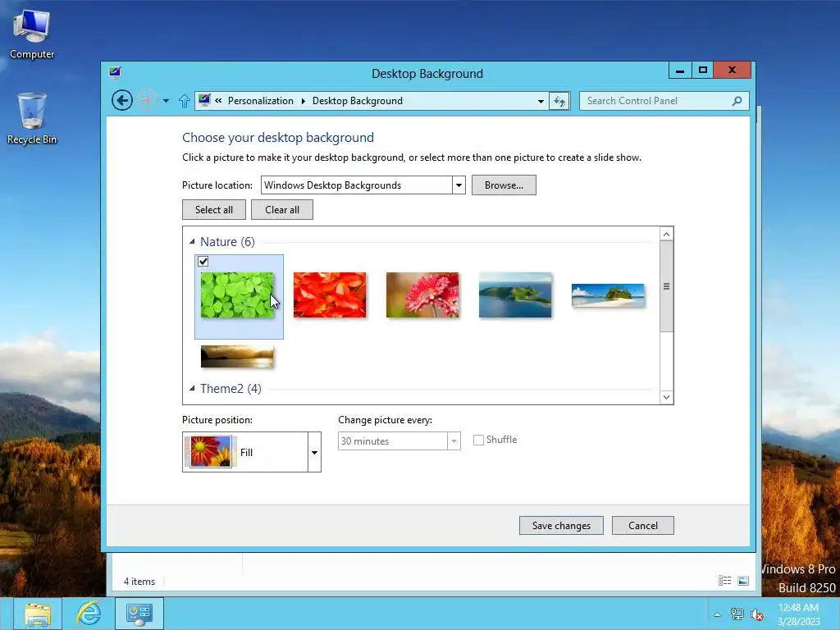Select the green clover wallpaper thumbnail
The width and height of the screenshot is (840, 630).
point(237,295)
